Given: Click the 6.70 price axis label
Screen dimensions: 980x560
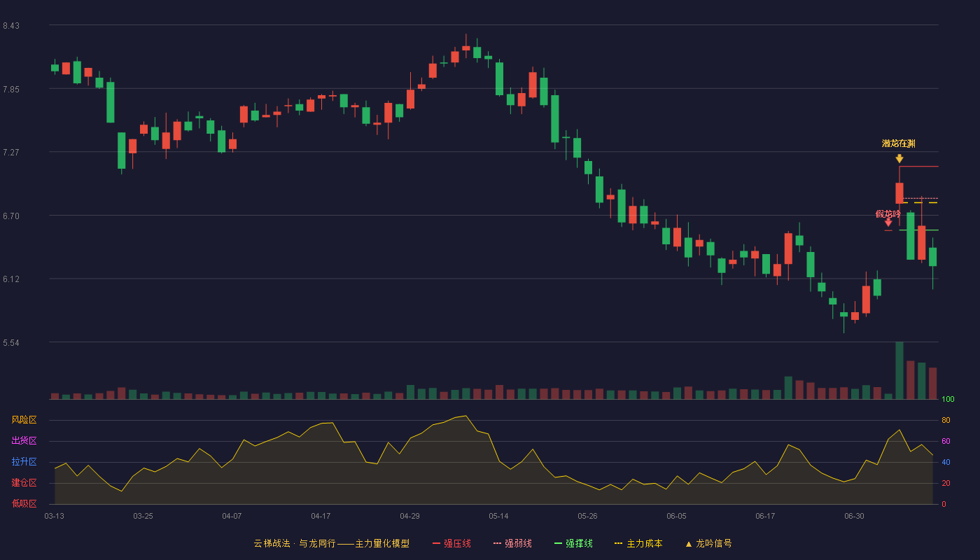Looking at the screenshot, I should click(x=11, y=216).
